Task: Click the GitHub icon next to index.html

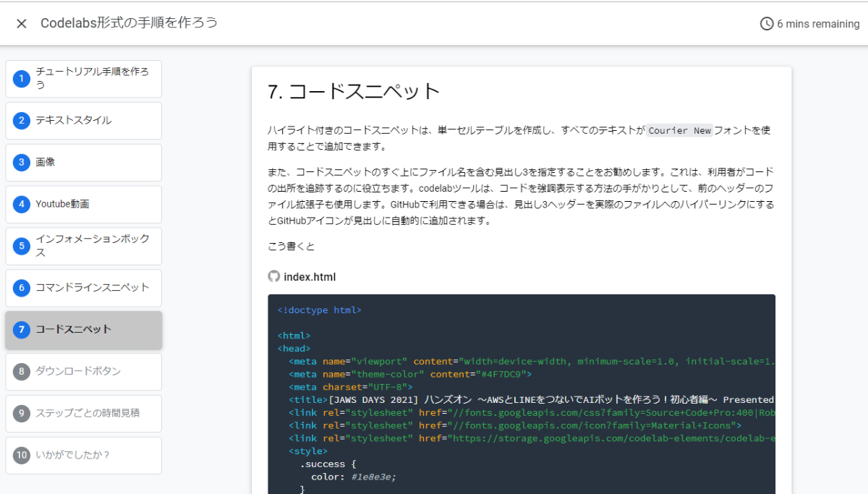Action: coord(273,276)
